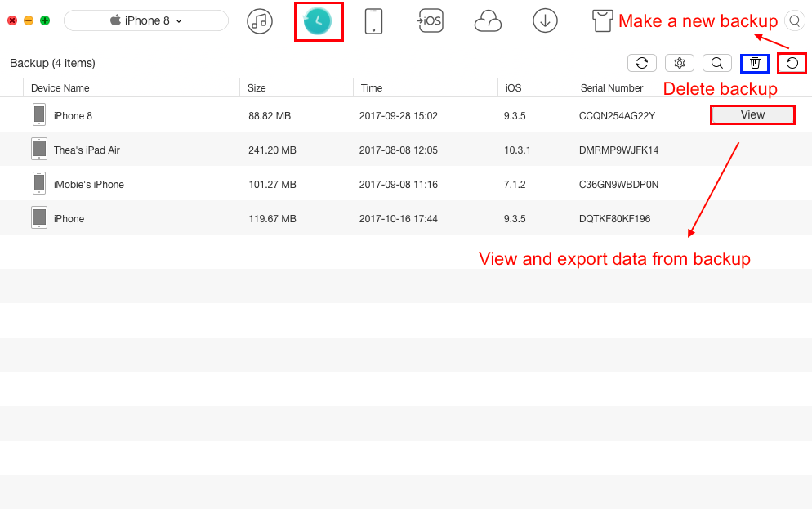Click serial number DMRMP9WJFK14

pos(619,150)
